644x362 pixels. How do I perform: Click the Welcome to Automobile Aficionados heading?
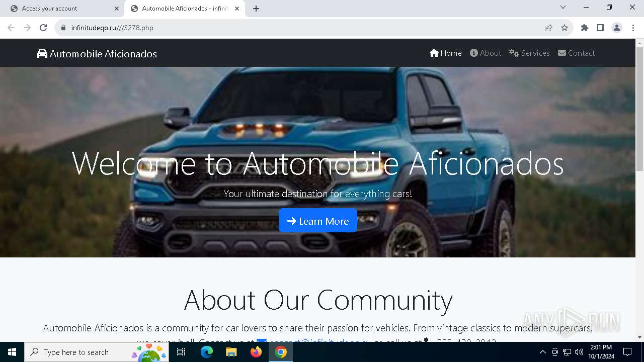pos(318,163)
